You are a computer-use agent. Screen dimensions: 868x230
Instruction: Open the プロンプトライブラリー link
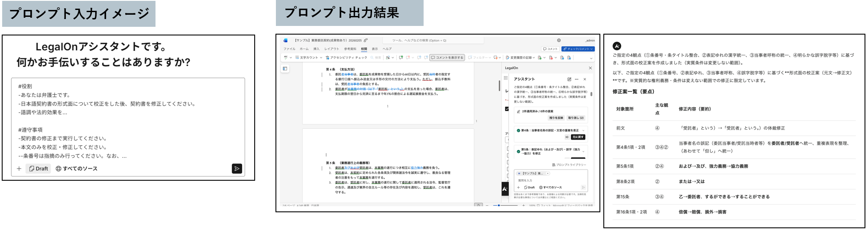[x=569, y=165]
